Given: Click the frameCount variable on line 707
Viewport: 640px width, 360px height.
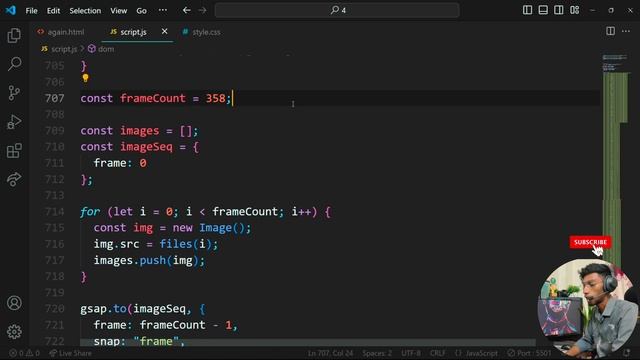Looking at the screenshot, I should click(153, 98).
